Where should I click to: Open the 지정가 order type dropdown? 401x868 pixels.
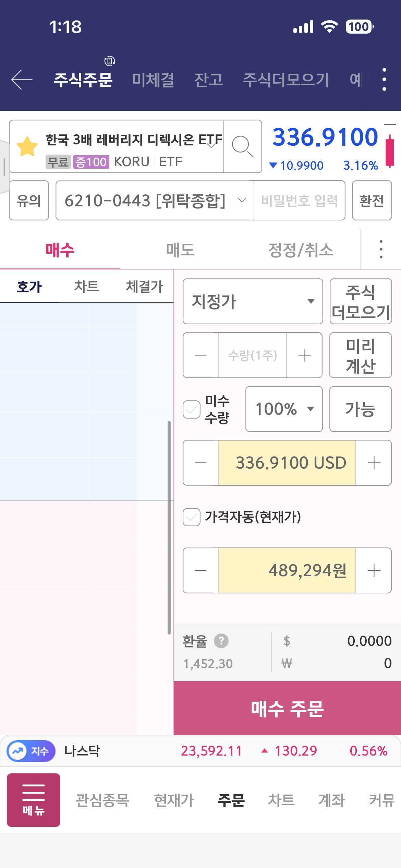(253, 301)
